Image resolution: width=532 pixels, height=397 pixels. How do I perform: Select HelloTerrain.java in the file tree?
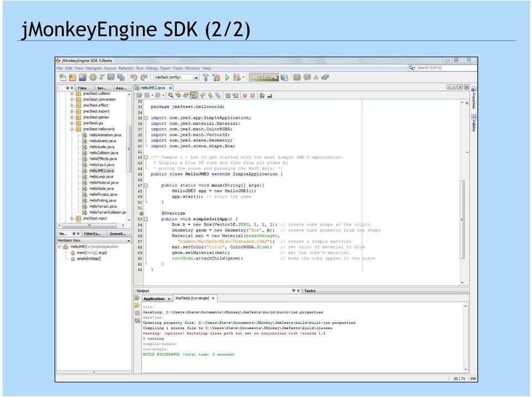(103, 206)
